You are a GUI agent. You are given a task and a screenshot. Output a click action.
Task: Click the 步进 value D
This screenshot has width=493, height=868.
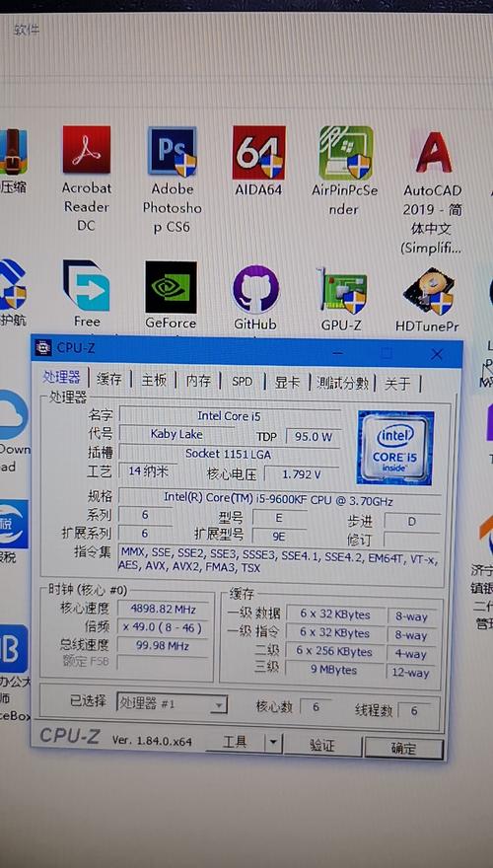coord(412,521)
